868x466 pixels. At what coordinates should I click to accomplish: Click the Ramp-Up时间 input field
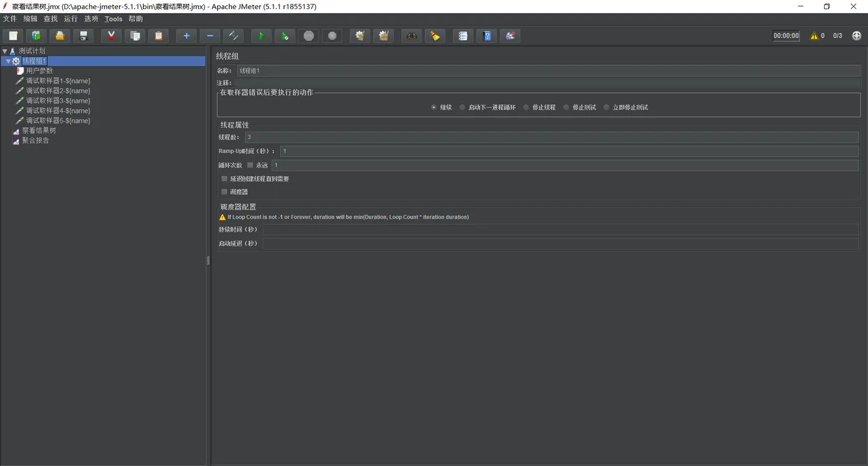coord(570,151)
